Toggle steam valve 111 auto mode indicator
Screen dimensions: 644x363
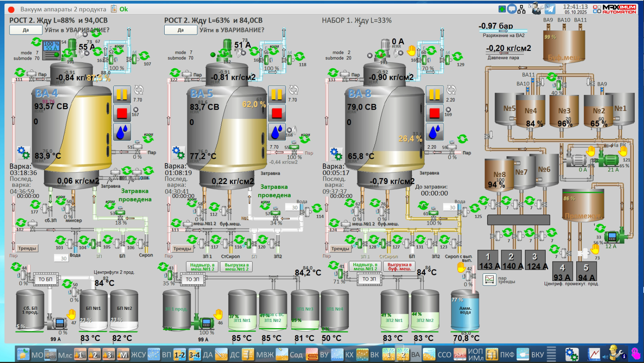pyautogui.click(x=20, y=72)
